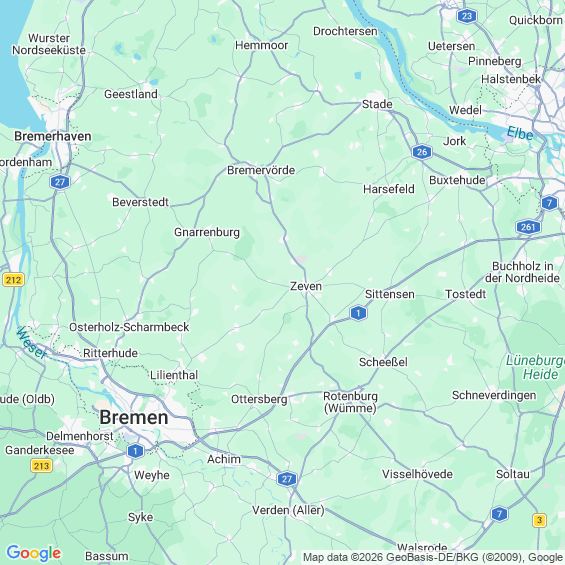Viewport: 565px width, 565px height.
Task: Open the Google logo link
Action: 34,553
